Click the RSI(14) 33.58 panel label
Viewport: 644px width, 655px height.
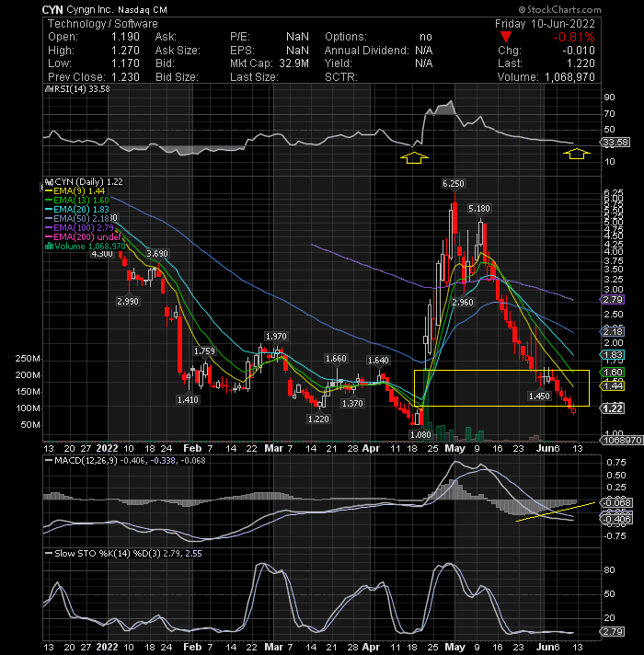tap(81, 89)
